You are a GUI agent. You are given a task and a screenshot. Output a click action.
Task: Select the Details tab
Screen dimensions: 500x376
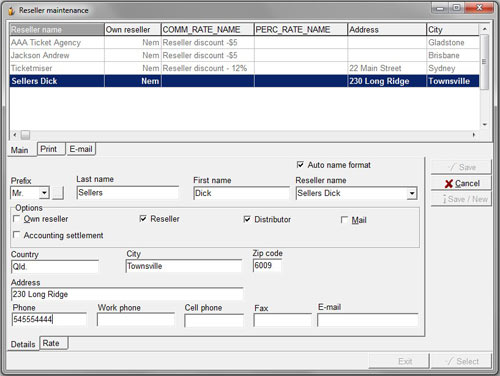(x=23, y=344)
